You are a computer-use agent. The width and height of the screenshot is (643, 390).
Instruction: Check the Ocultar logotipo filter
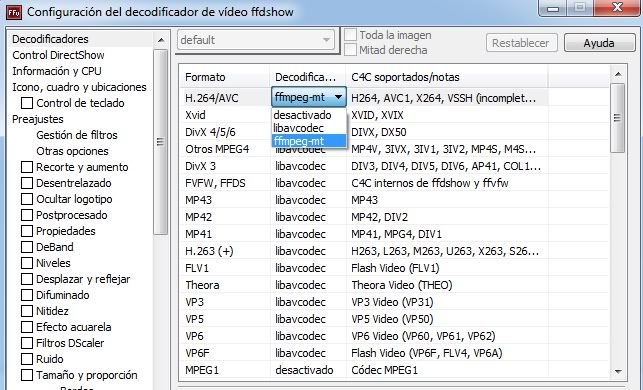(27, 199)
